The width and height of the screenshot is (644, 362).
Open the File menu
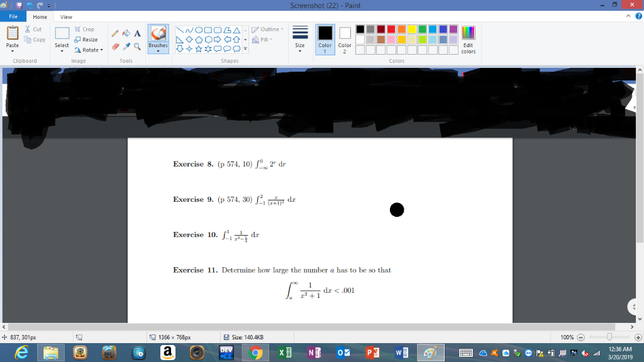point(13,16)
